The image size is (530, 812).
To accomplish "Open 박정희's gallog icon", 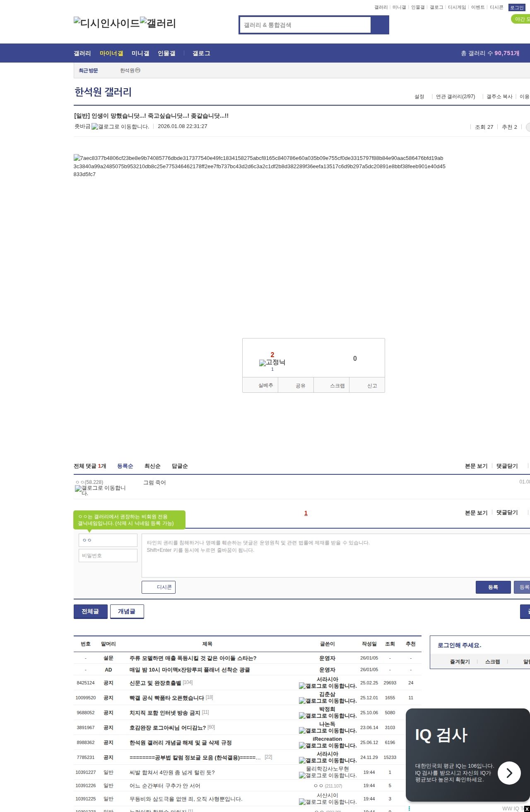I will (x=328, y=716).
